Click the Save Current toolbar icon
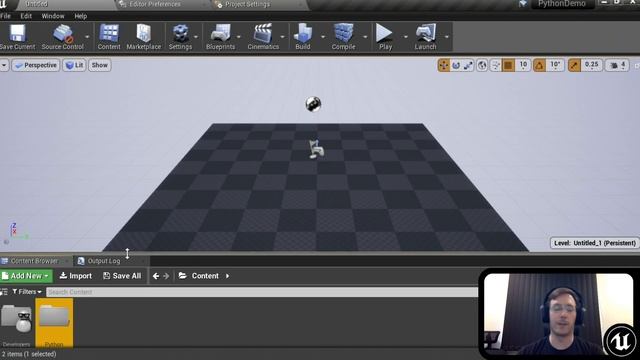 coord(17,37)
